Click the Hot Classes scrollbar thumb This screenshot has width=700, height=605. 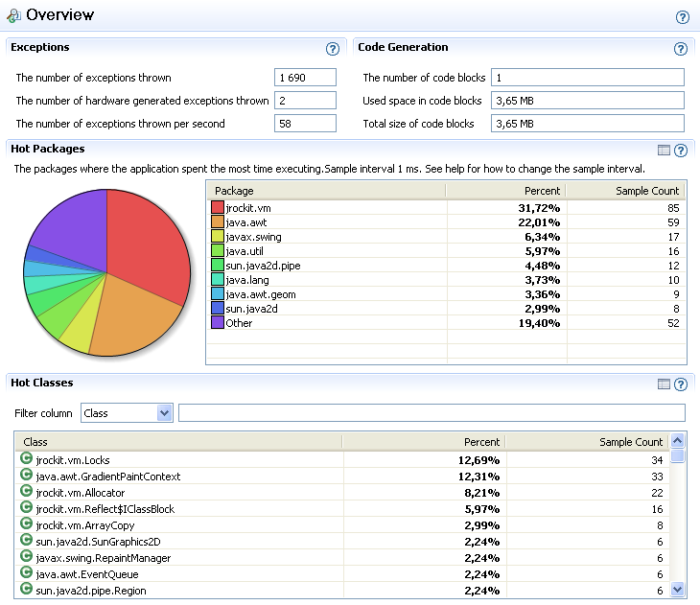pos(677,455)
